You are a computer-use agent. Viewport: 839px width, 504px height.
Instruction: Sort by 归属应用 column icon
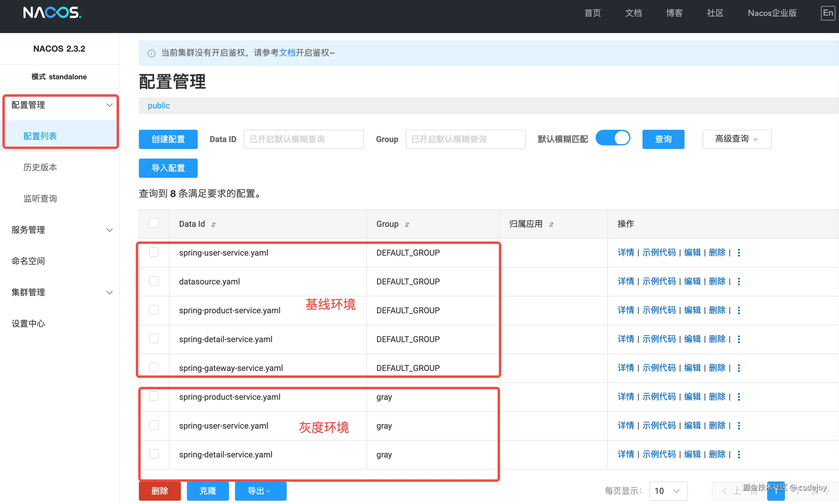(551, 224)
